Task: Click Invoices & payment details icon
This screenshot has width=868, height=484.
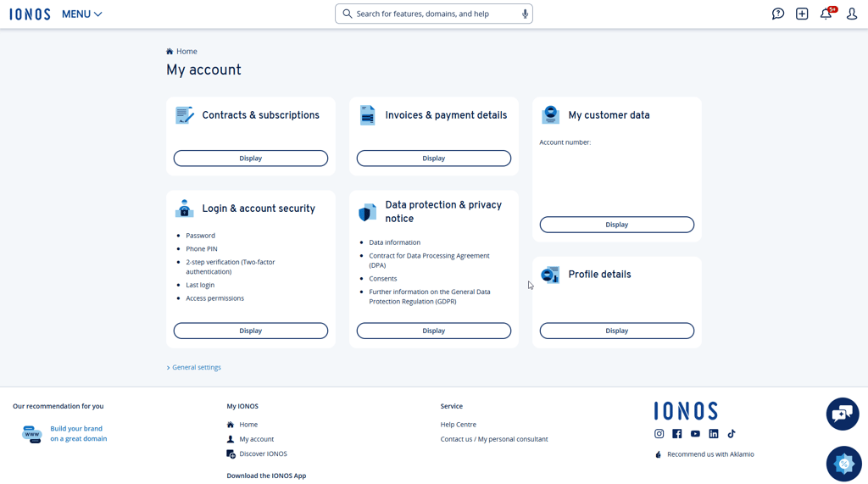Action: point(368,115)
